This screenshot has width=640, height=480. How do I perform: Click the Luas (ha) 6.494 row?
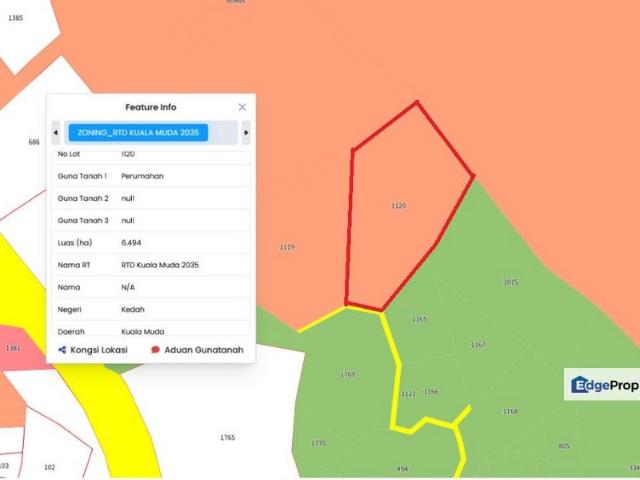[150, 243]
